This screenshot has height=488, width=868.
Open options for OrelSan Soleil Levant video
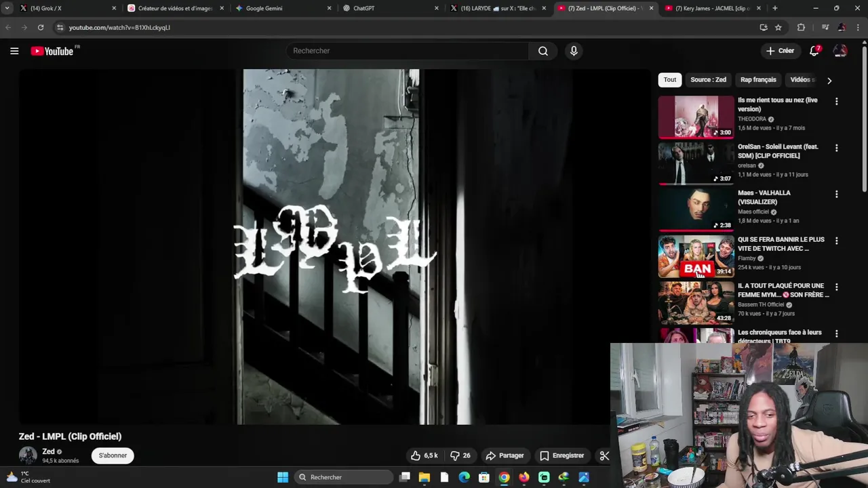(x=836, y=148)
